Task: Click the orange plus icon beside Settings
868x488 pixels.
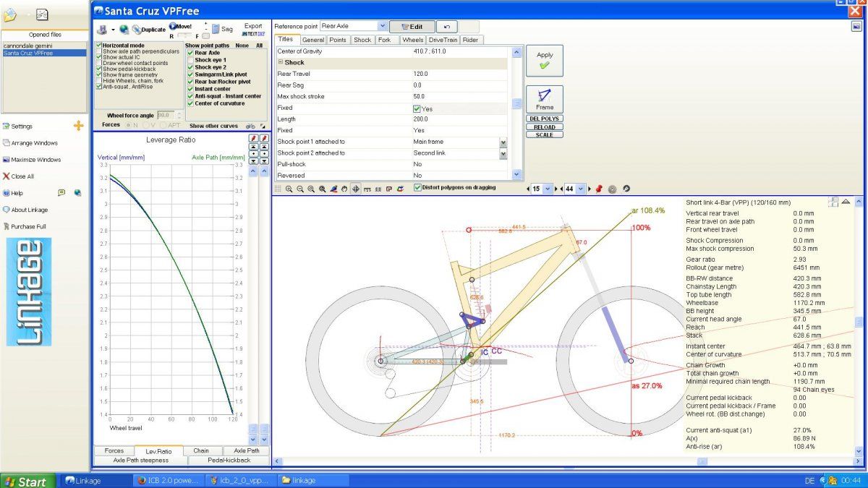Action: [79, 126]
